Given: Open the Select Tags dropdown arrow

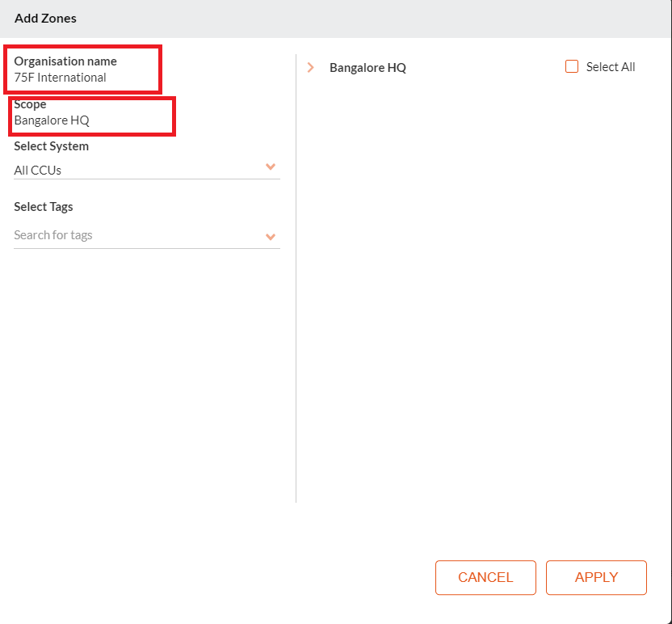Looking at the screenshot, I should (x=271, y=237).
